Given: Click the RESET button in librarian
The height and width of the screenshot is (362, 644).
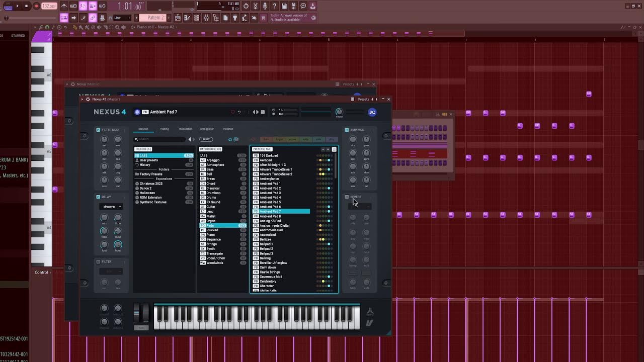Looking at the screenshot, I should pos(206,139).
